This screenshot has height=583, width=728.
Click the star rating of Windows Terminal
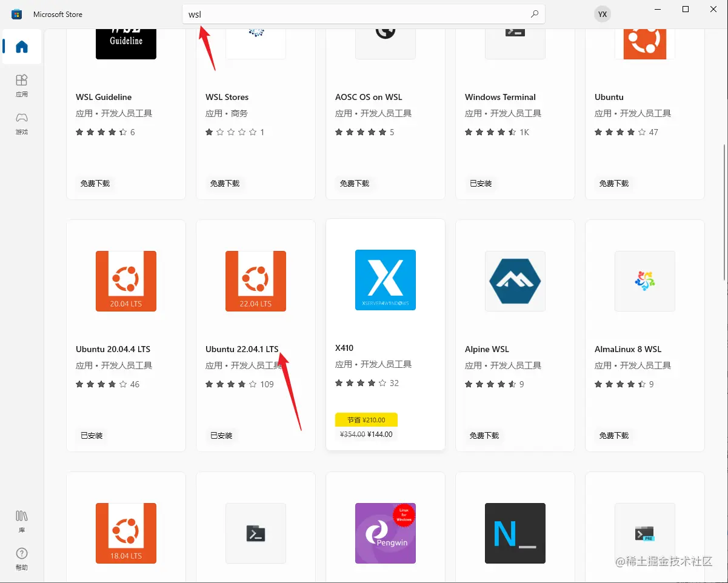point(490,132)
